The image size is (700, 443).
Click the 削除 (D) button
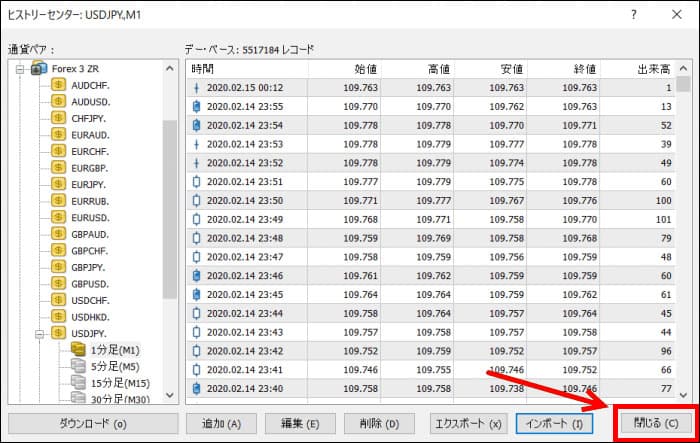379,423
